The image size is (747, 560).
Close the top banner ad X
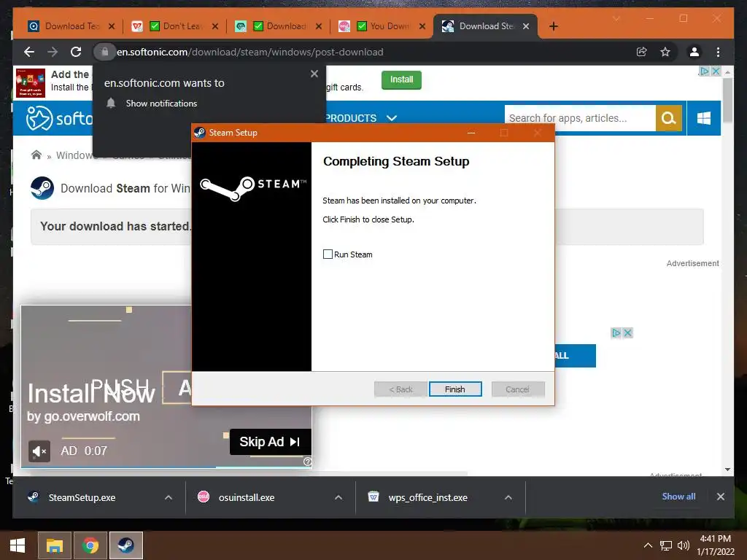click(x=716, y=71)
